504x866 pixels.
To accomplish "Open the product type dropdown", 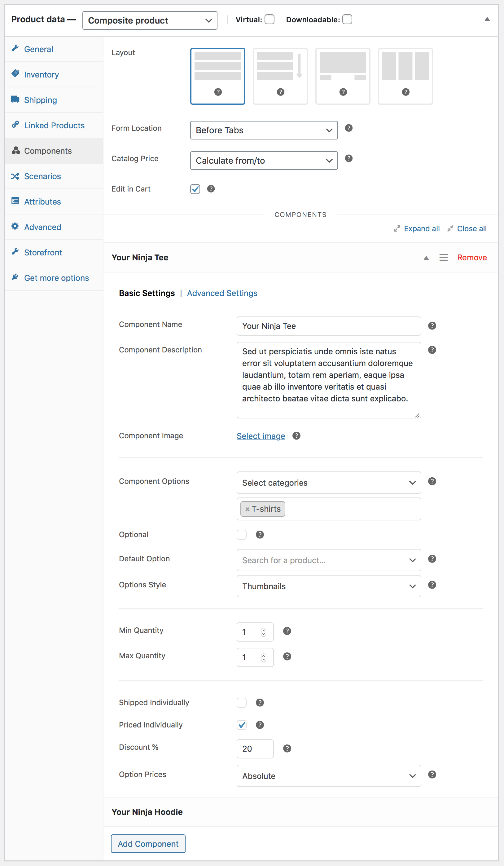I will pos(149,20).
